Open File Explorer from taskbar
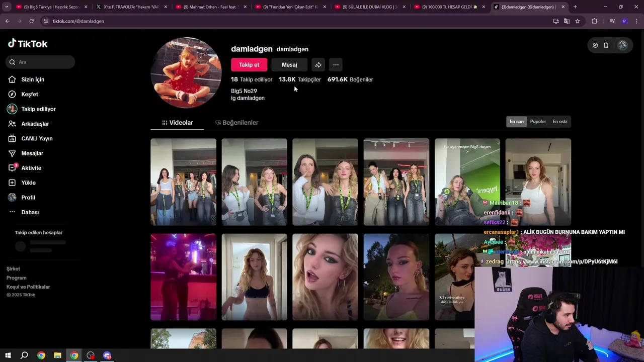Image resolution: width=644 pixels, height=362 pixels. pos(57,355)
